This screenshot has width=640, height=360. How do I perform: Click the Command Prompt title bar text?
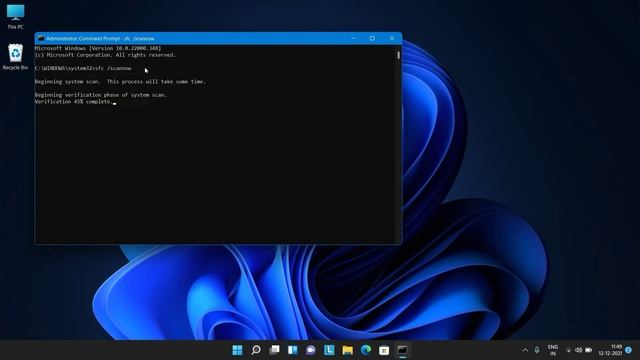point(100,38)
